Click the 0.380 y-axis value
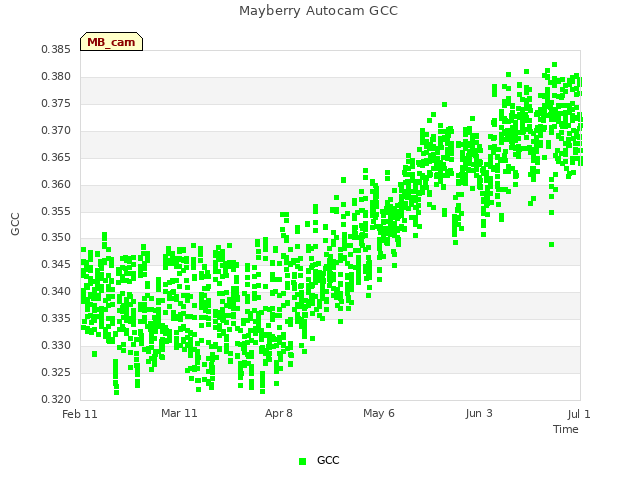 pyautogui.click(x=56, y=76)
